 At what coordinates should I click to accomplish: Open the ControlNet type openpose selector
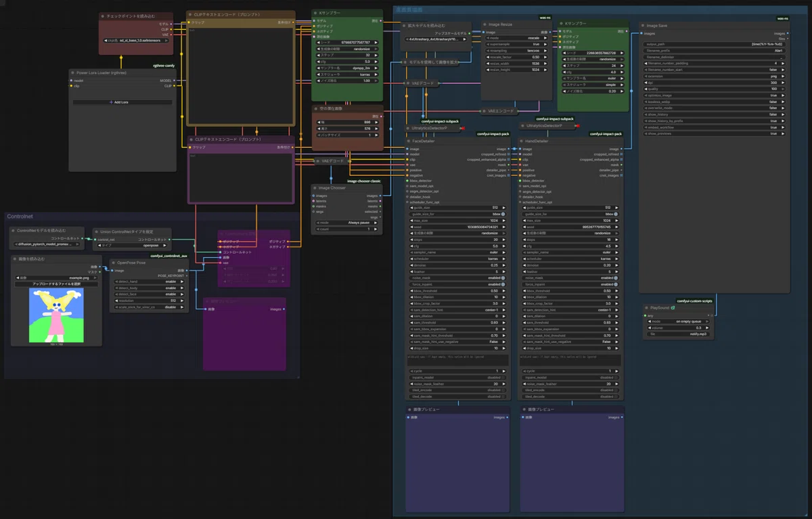point(131,246)
